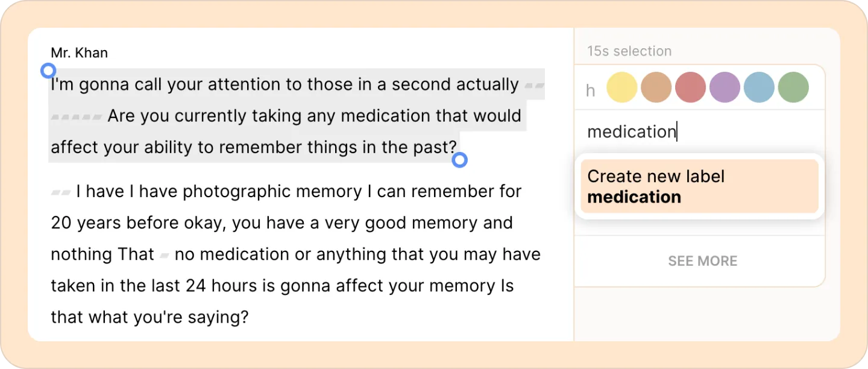Click the label input containing 'medication'
Viewport: 868px width, 369px height.
(699, 131)
